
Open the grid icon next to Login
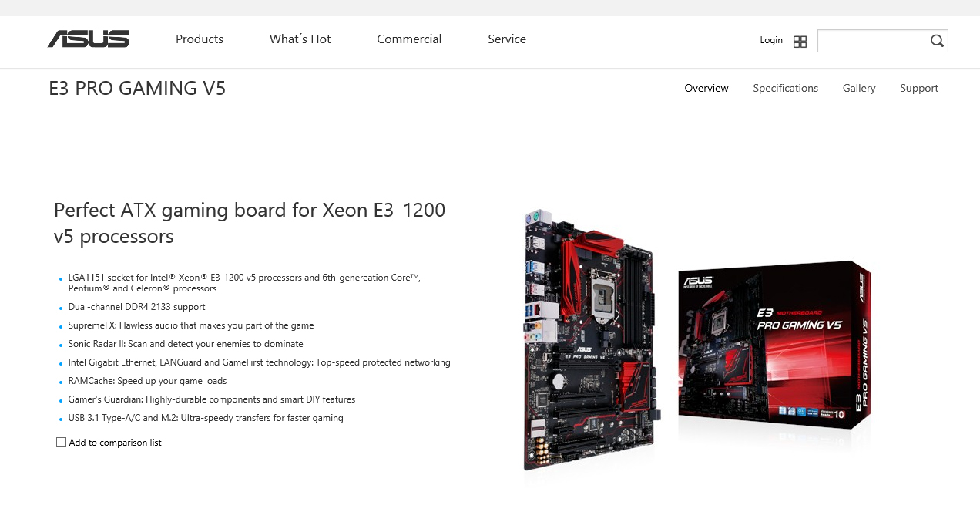800,42
